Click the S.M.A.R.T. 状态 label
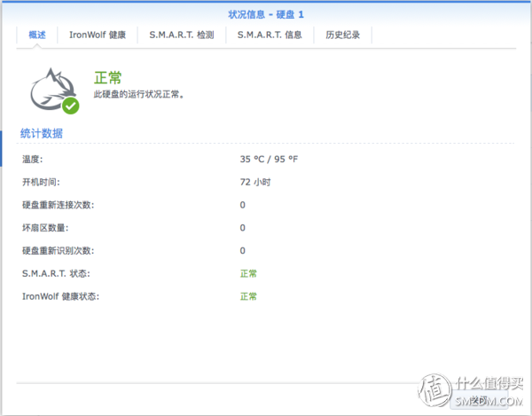The image size is (532, 416). (56, 273)
